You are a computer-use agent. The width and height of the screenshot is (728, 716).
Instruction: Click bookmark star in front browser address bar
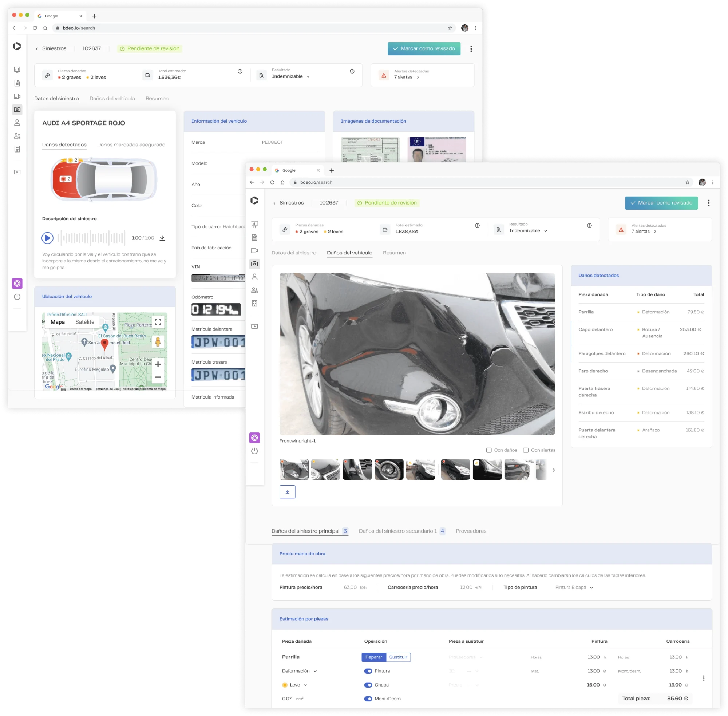coord(687,182)
